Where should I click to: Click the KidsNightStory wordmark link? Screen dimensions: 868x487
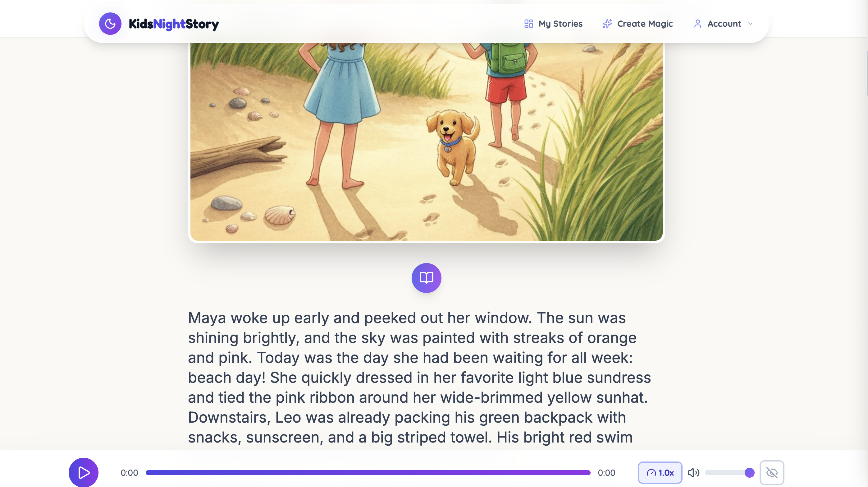click(174, 24)
